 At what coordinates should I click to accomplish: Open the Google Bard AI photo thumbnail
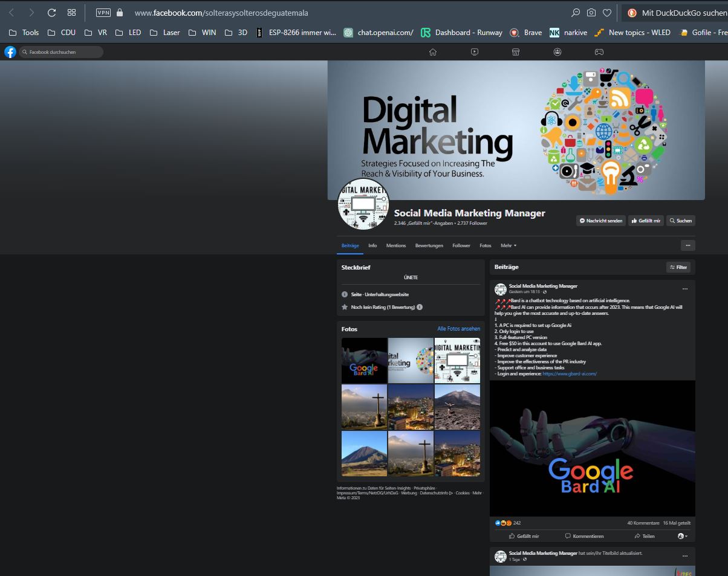(x=364, y=360)
